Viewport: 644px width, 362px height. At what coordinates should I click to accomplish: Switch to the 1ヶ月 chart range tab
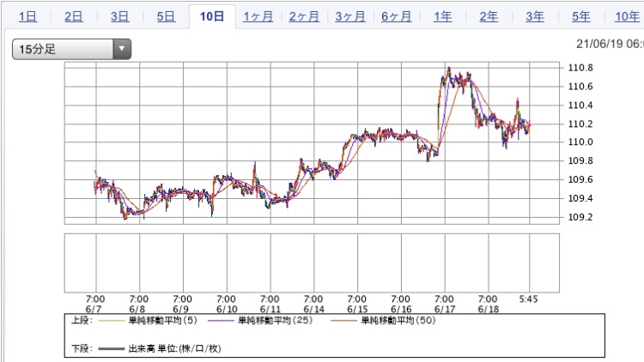point(258,16)
